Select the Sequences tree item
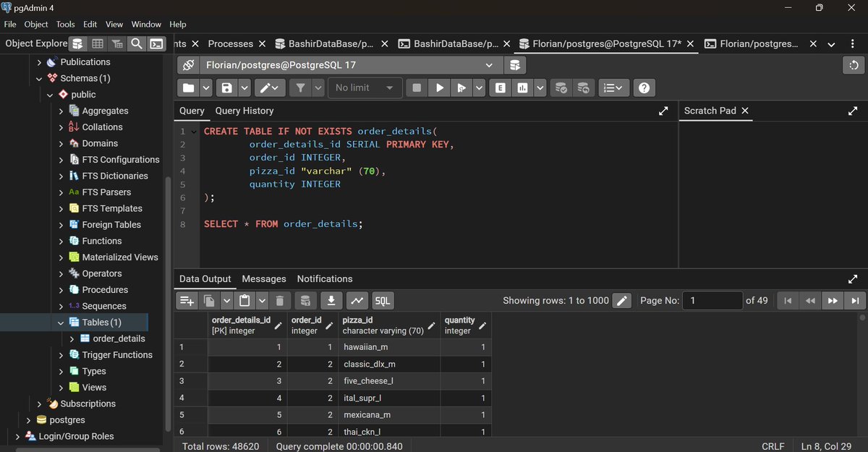The width and height of the screenshot is (868, 452). coord(104,306)
